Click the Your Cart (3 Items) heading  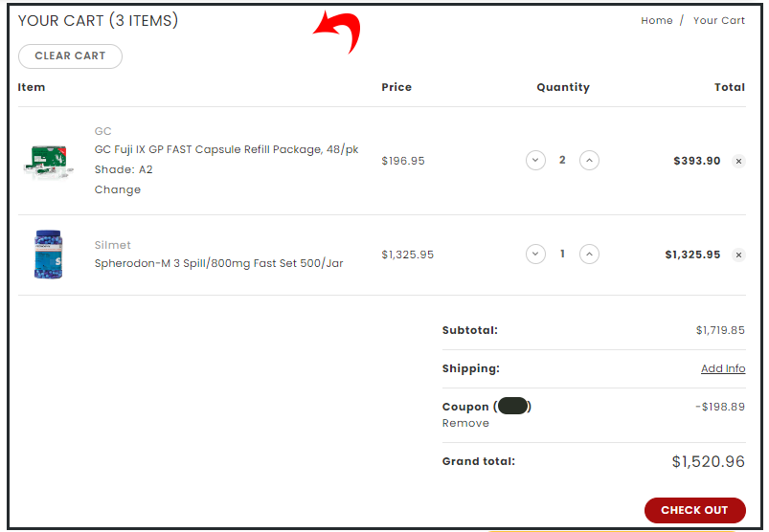98,21
